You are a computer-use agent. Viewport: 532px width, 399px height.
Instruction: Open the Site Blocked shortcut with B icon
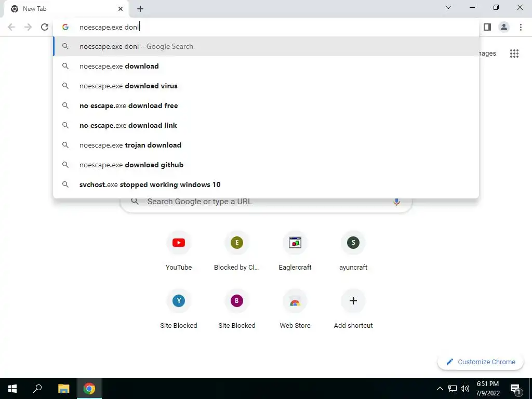click(236, 309)
